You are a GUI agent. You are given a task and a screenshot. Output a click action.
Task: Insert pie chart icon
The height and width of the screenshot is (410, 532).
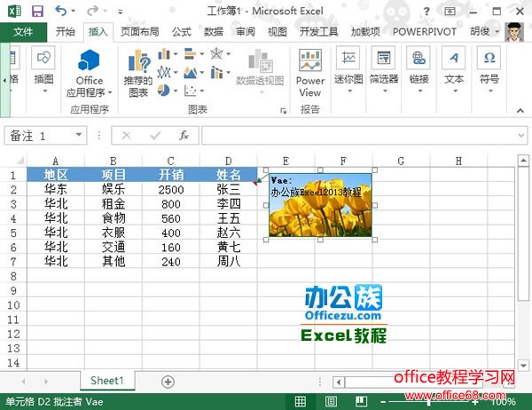tap(164, 91)
